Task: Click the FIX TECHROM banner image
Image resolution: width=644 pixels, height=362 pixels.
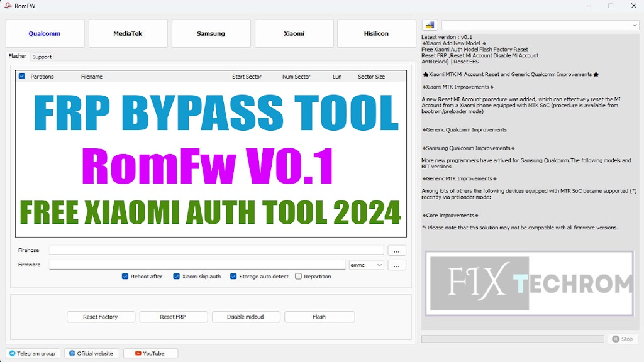Action: pyautogui.click(x=530, y=283)
